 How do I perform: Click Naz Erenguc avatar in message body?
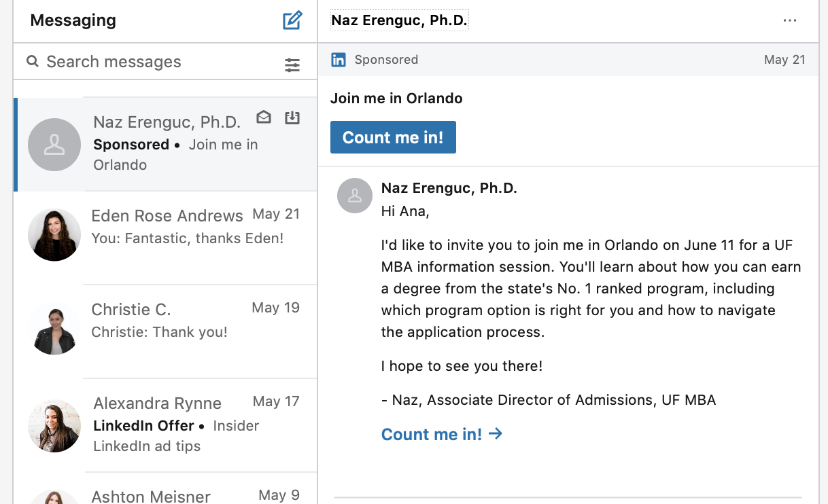(355, 196)
